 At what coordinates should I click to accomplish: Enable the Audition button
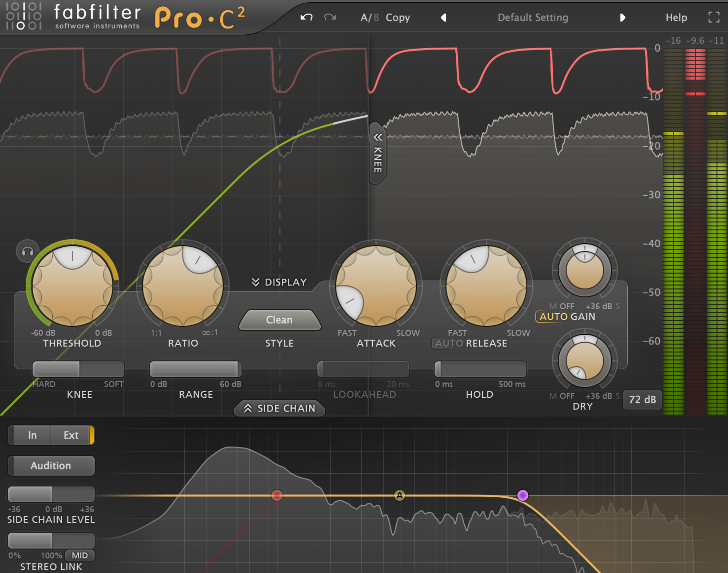click(x=51, y=466)
